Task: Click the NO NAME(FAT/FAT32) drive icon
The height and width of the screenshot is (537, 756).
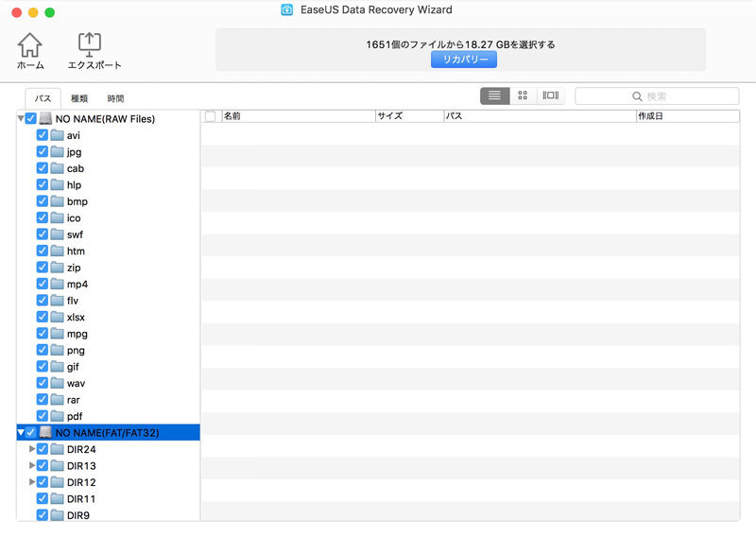Action: pos(45,432)
